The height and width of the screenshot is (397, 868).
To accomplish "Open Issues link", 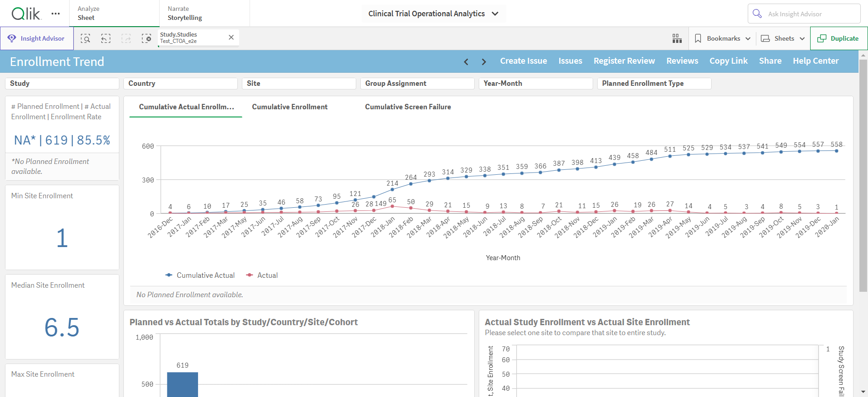I will tap(570, 61).
